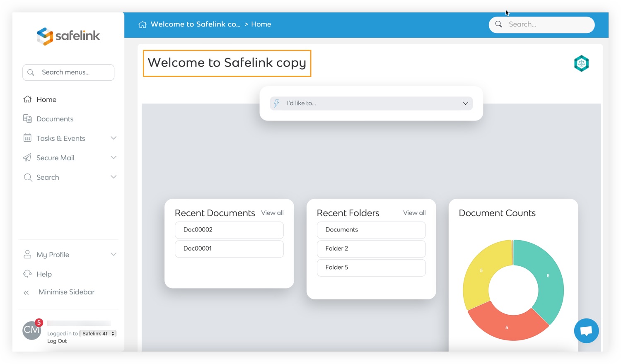
Task: Click the Welcome to Safelink copy heading
Action: (x=227, y=63)
